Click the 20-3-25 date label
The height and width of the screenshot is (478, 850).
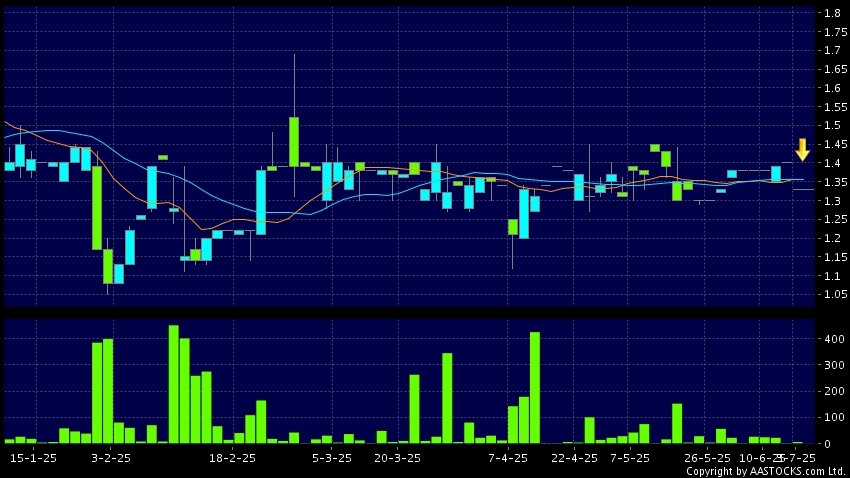[x=397, y=458]
